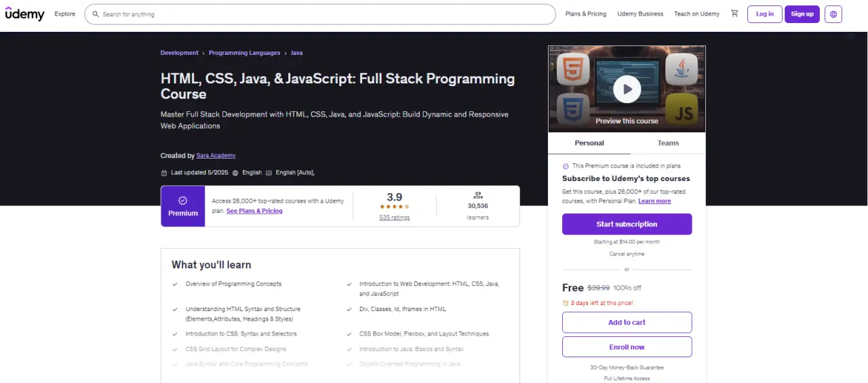Viewport: 868px width, 383px height.
Task: Open the Development breadcrumb link
Action: (179, 53)
